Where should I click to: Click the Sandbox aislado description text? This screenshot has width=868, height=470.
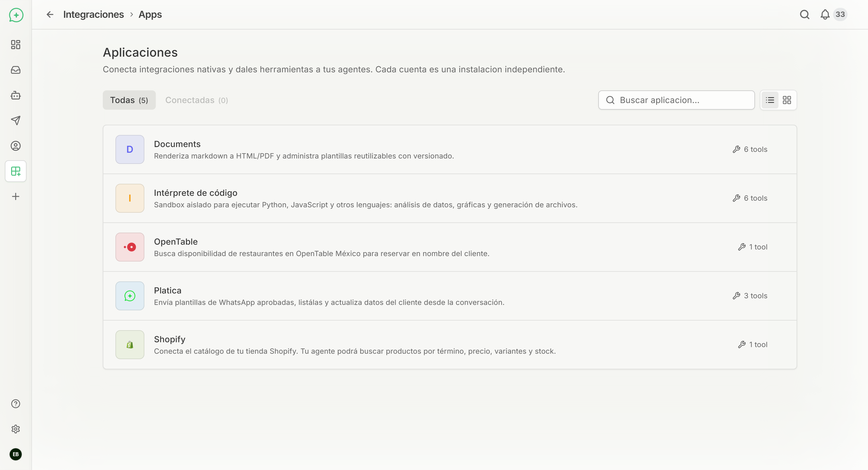366,205
